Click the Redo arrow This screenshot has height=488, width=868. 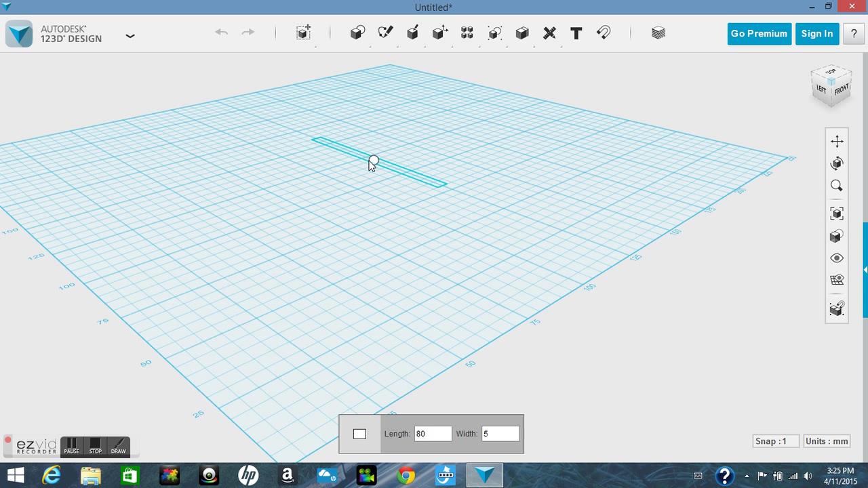coord(248,33)
